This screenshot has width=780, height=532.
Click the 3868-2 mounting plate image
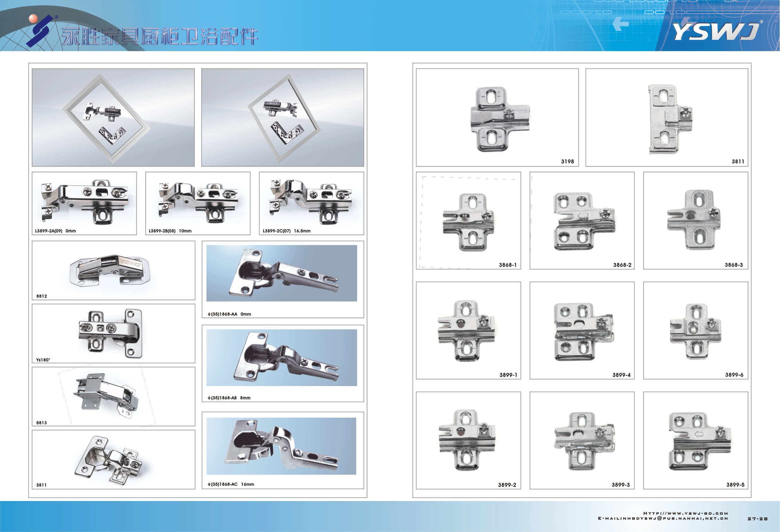point(584,221)
